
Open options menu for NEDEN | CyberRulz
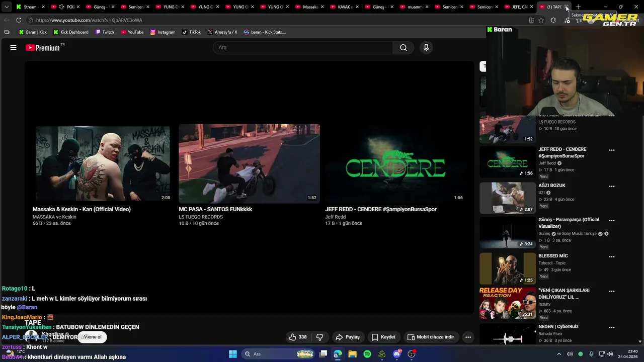612,327
